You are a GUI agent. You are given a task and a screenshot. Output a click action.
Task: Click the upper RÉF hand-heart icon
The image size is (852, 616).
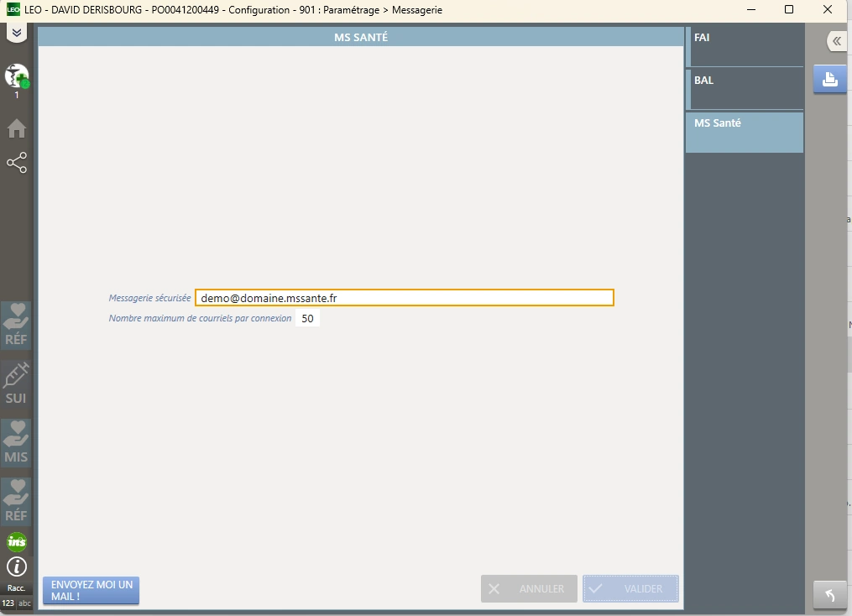16,325
